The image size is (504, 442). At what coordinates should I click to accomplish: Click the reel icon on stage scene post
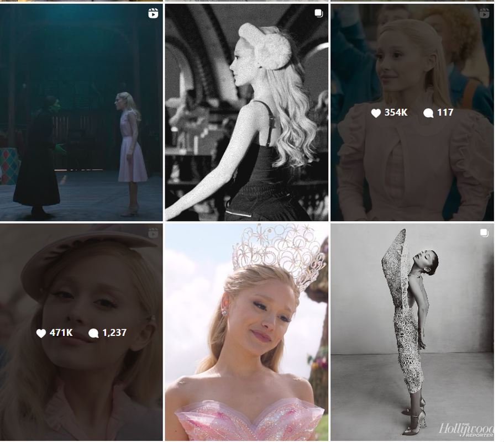point(153,13)
